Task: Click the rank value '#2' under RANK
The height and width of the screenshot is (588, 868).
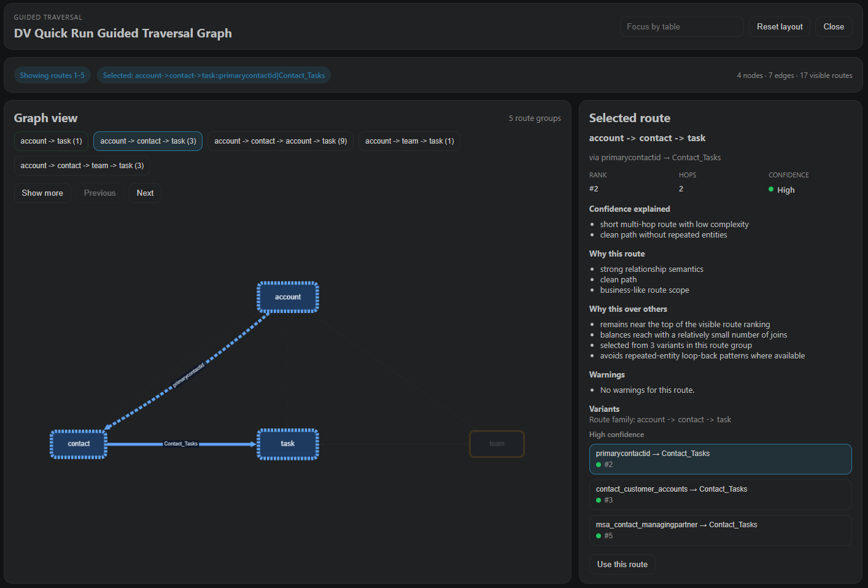Action: point(594,189)
